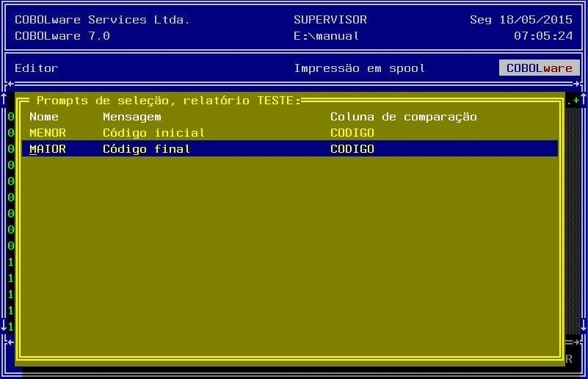Image resolution: width=588 pixels, height=379 pixels.
Task: Click CODIGO column in MAIOR row
Action: [x=352, y=149]
